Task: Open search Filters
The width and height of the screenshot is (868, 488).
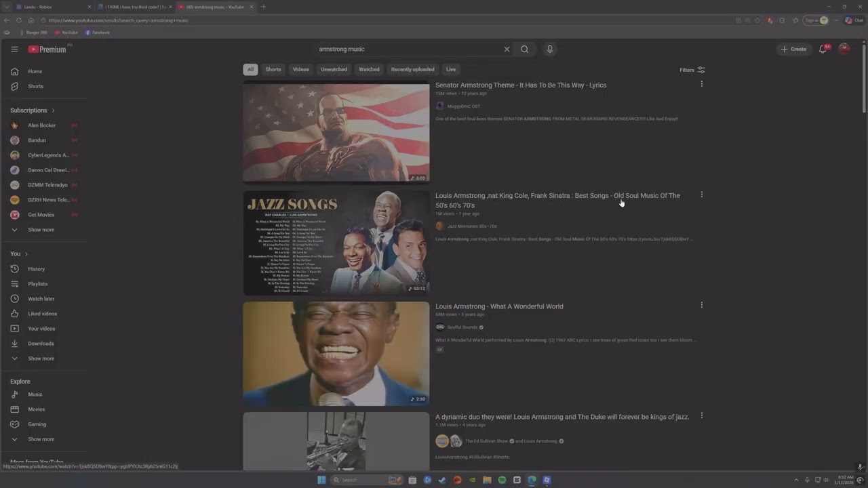Action: point(692,70)
